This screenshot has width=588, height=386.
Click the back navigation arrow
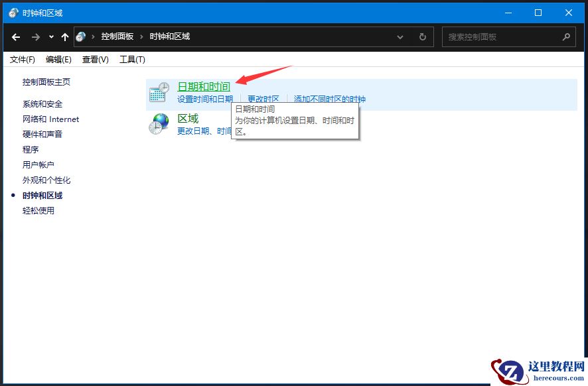16,36
